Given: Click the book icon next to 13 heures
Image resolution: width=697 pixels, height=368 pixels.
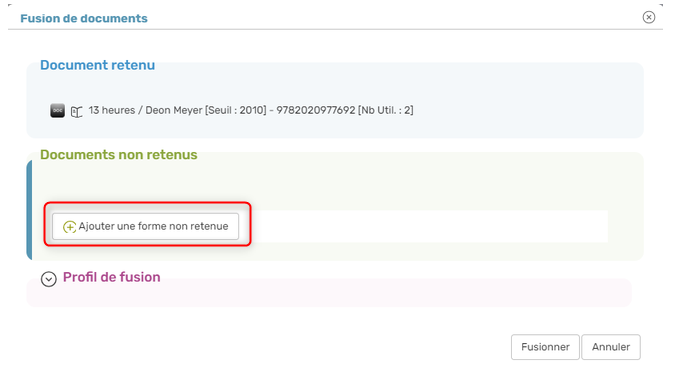Looking at the screenshot, I should 76,112.
